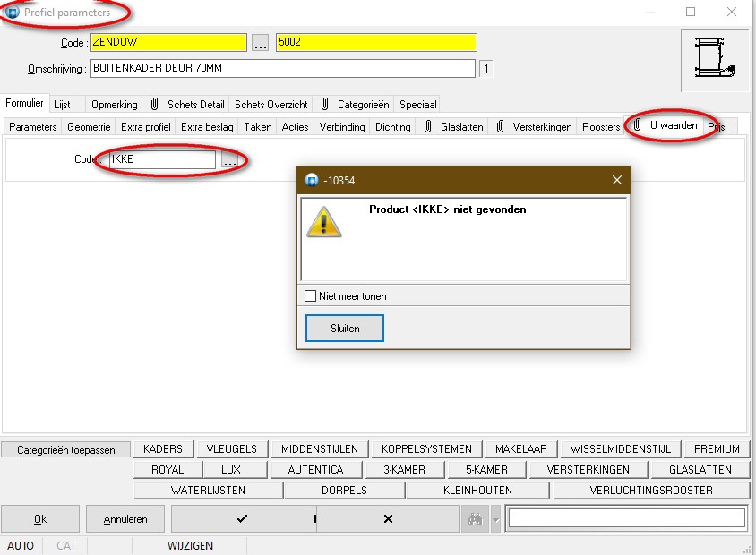Select the U waarden sub-tab
Screen dimensions: 756x555
pyautogui.click(x=665, y=125)
